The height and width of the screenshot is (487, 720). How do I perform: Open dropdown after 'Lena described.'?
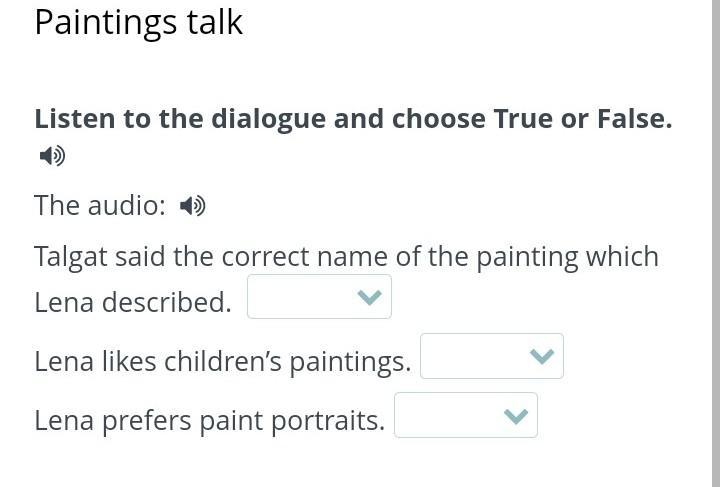(319, 297)
